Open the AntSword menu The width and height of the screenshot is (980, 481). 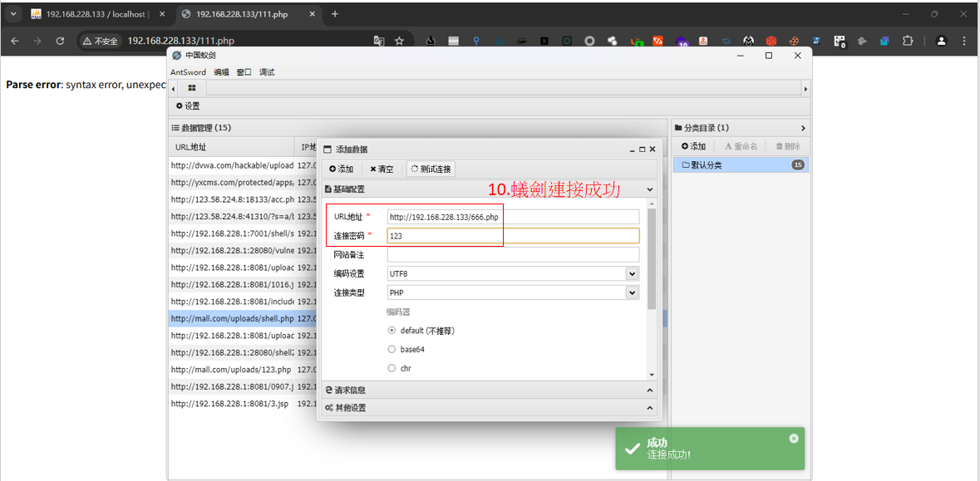coord(188,72)
